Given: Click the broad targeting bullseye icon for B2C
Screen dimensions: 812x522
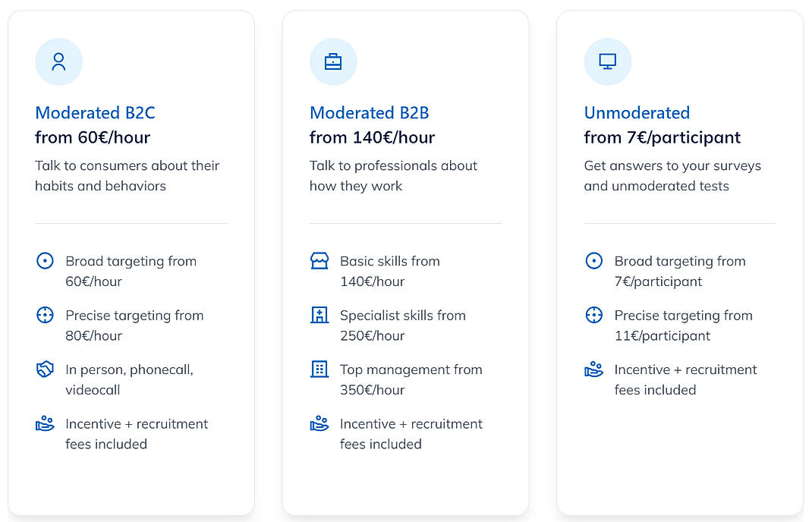Looking at the screenshot, I should click(x=45, y=260).
